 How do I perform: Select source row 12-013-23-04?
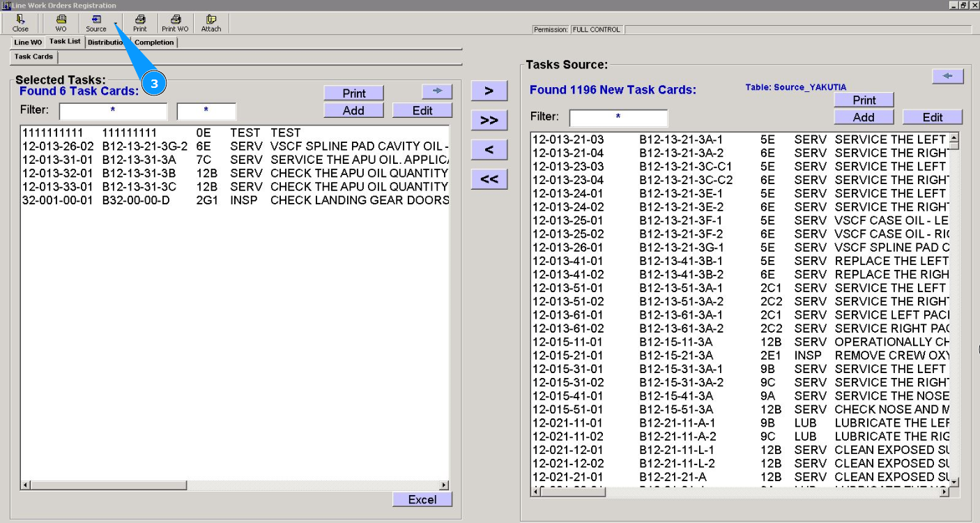740,180
